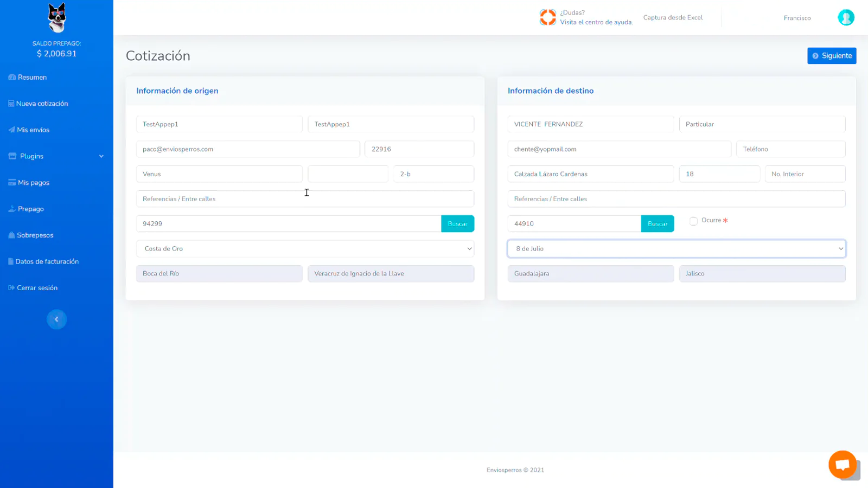Open the user profile avatar
The width and height of the screenshot is (868, 488).
pyautogui.click(x=845, y=18)
